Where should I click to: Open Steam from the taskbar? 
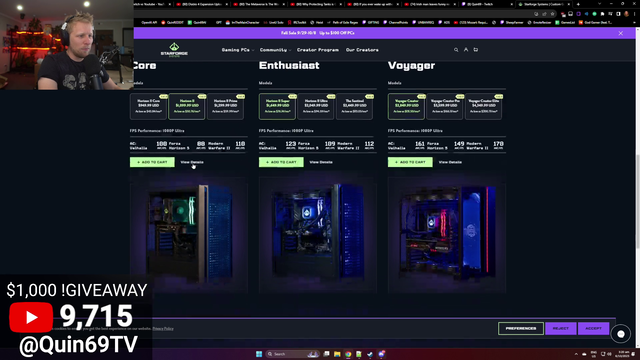[x=370, y=354]
